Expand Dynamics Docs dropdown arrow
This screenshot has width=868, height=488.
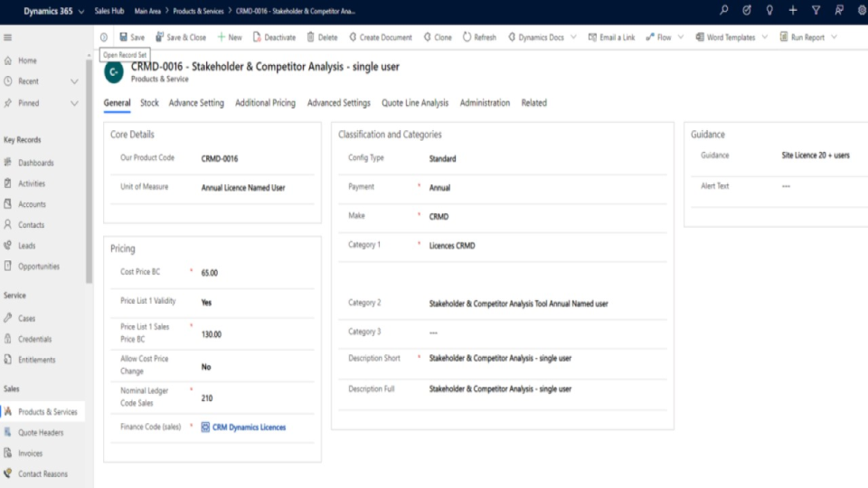pyautogui.click(x=573, y=37)
